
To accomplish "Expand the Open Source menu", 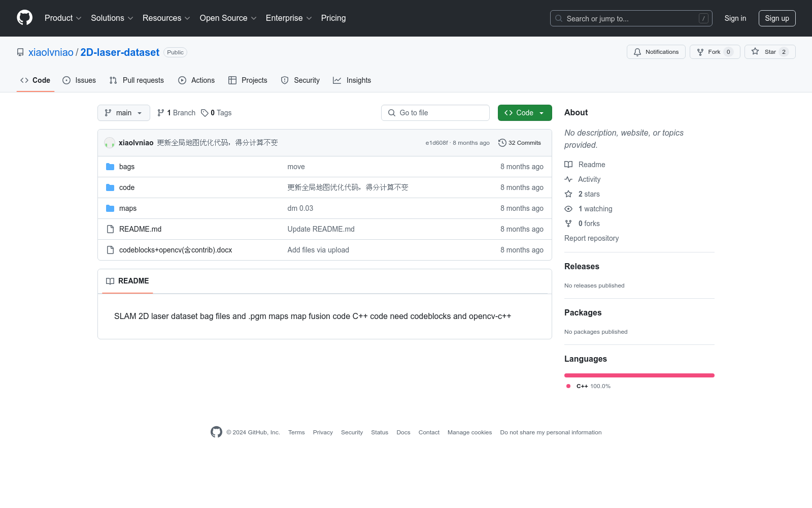I will pos(228,18).
